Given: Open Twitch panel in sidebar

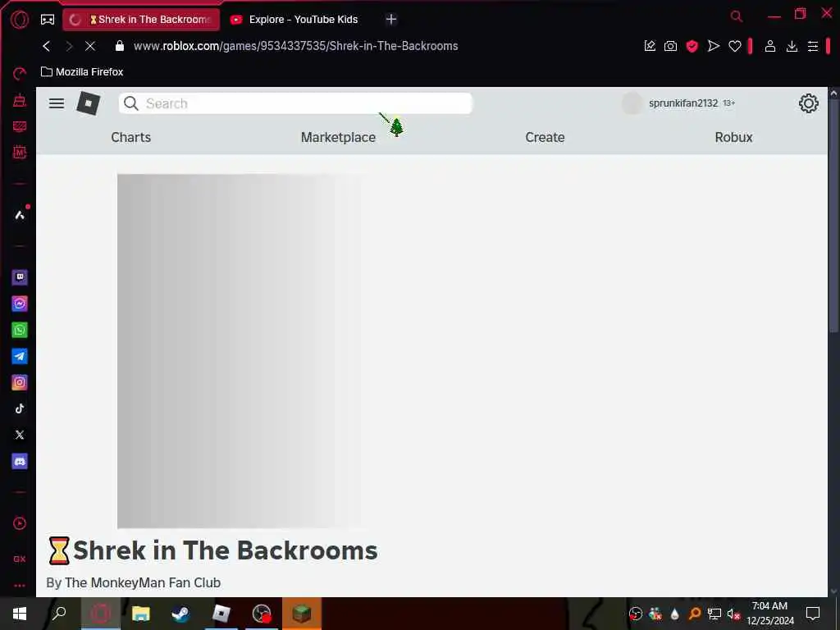Looking at the screenshot, I should tap(20, 277).
